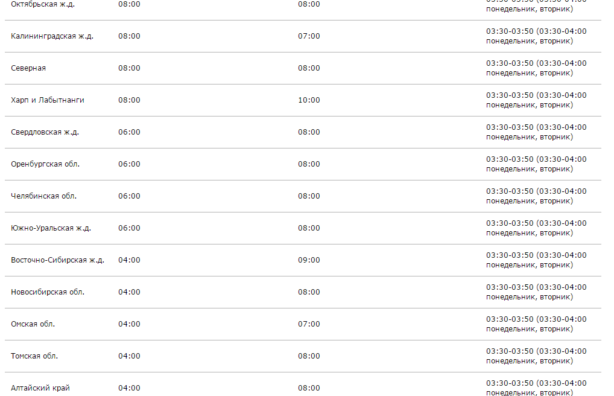Select Восточно-Сибирская ж.д. entry
614x396 pixels.
tap(58, 260)
